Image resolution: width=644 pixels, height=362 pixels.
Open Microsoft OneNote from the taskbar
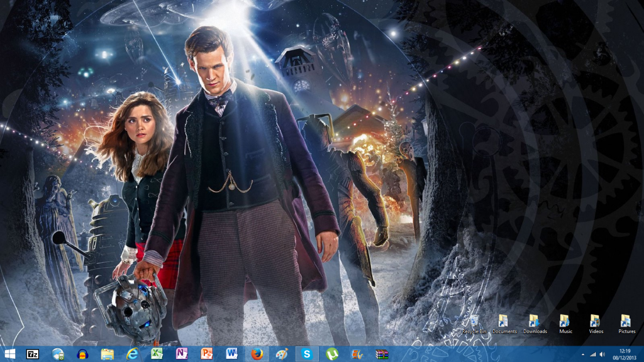(x=182, y=354)
